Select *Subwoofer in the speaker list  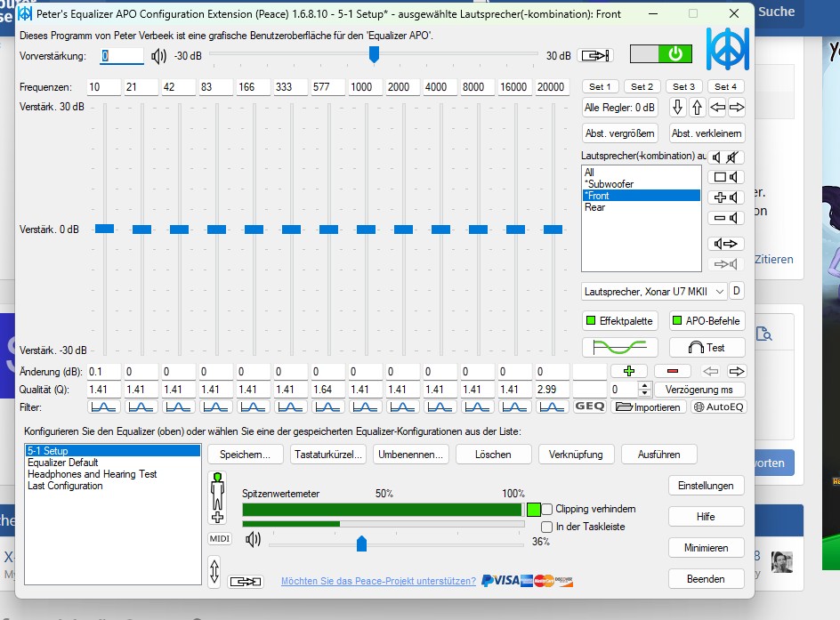click(x=642, y=184)
